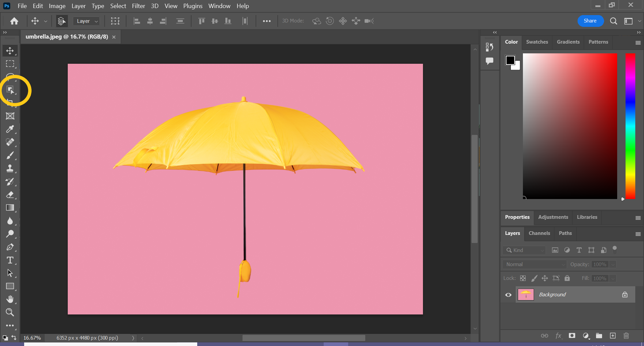Switch to the Channels tab
Image resolution: width=644 pixels, height=346 pixels.
pos(539,233)
